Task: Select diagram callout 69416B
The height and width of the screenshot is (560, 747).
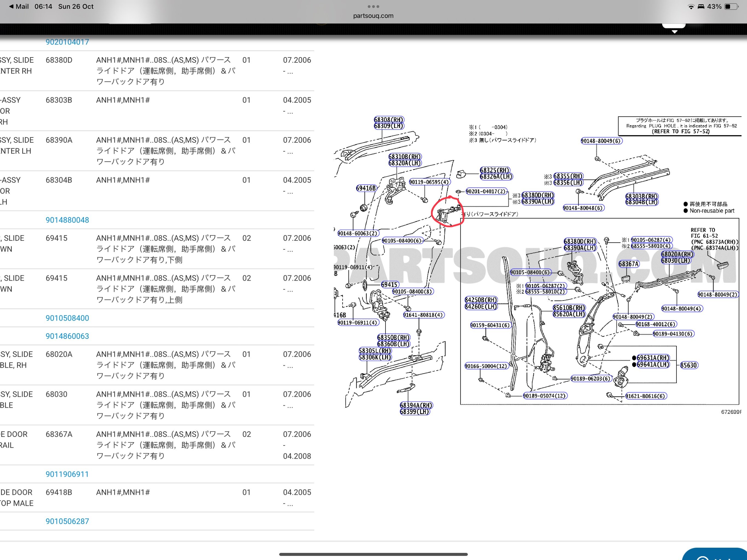Action: pyautogui.click(x=366, y=188)
